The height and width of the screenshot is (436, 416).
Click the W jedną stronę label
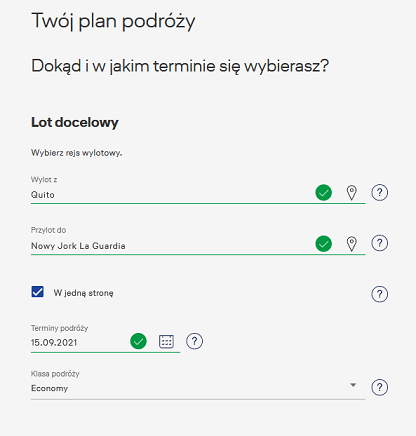(x=83, y=293)
